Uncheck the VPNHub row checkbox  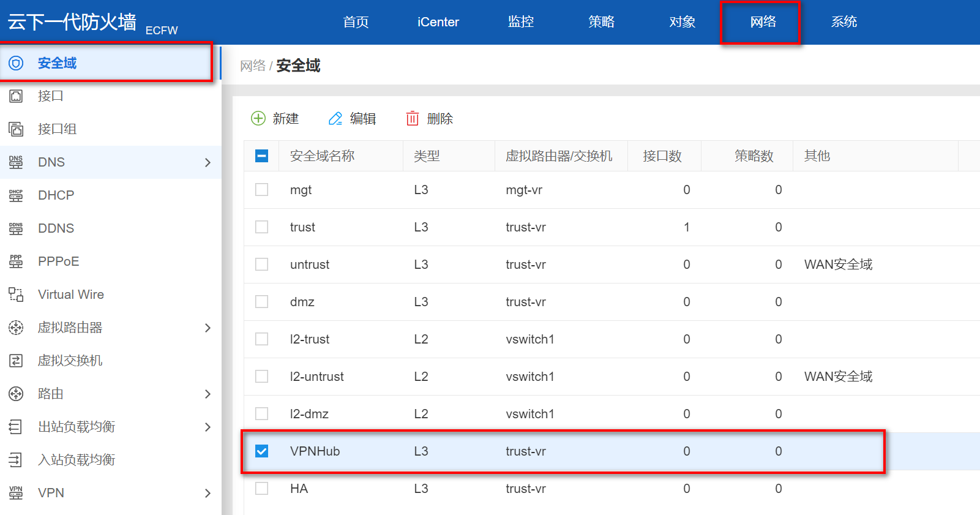(261, 451)
